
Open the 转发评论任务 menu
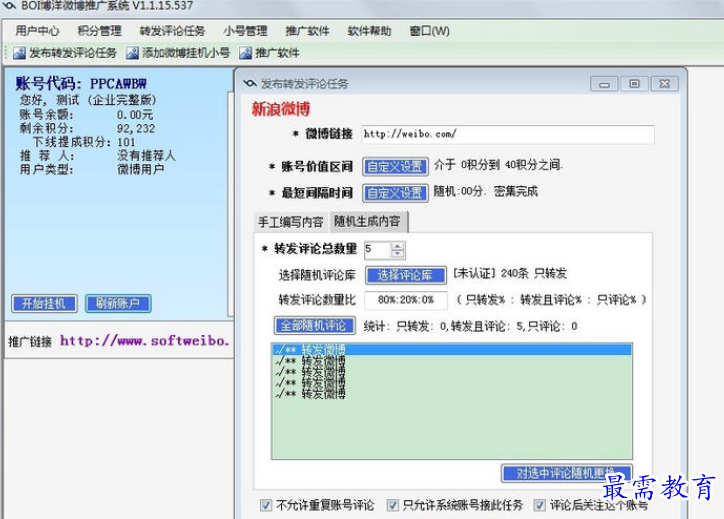172,31
